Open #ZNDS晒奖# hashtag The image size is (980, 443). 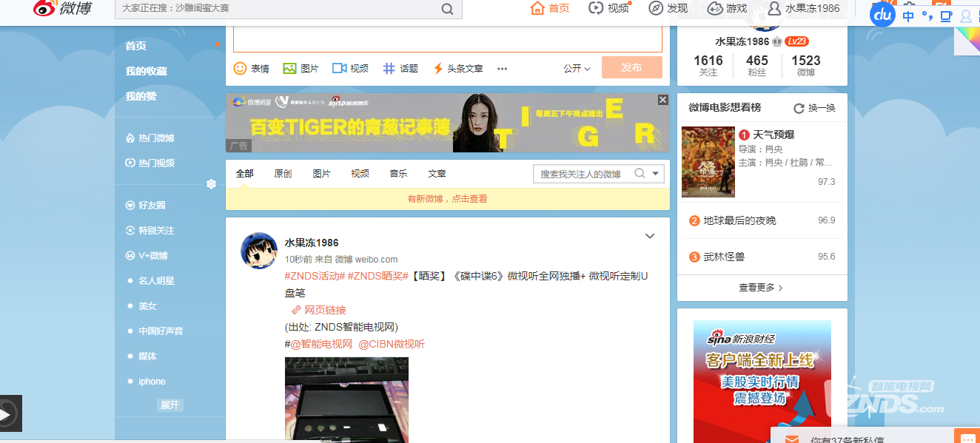click(x=378, y=276)
